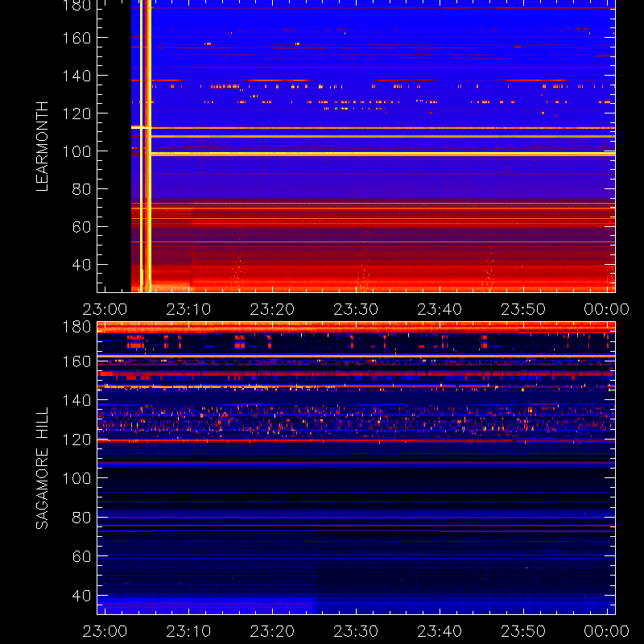644x644 pixels.
Task: Click the 23:50 time label under Learmonth plot
Action: (523, 309)
